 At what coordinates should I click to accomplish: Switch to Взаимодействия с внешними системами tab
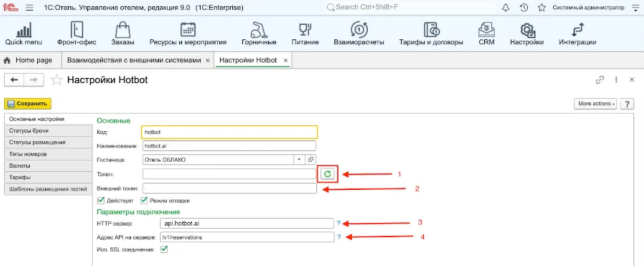[134, 60]
